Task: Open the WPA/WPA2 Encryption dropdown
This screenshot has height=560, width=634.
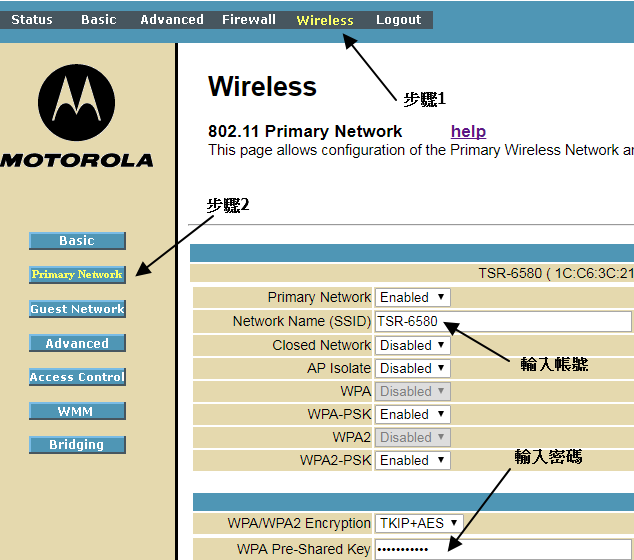Action: (x=419, y=523)
